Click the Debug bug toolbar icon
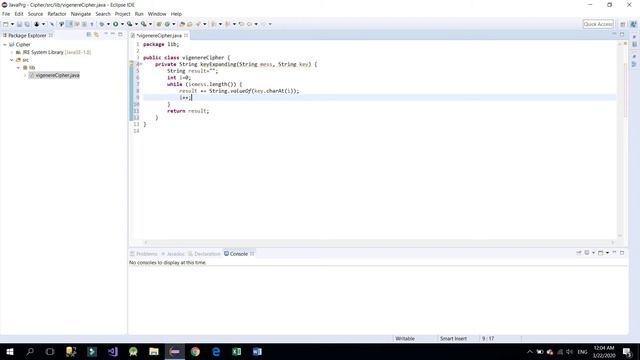Viewport: 640px width, 360px height. [102, 24]
